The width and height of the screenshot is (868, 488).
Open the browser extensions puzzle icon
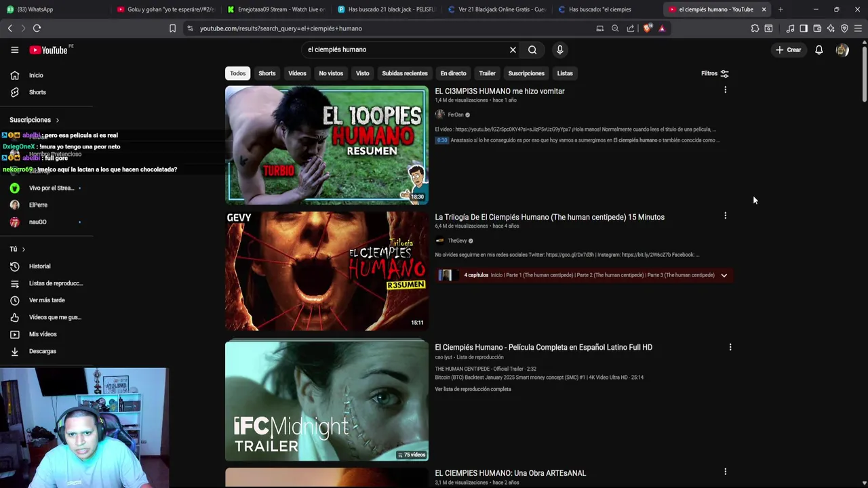[x=755, y=28]
